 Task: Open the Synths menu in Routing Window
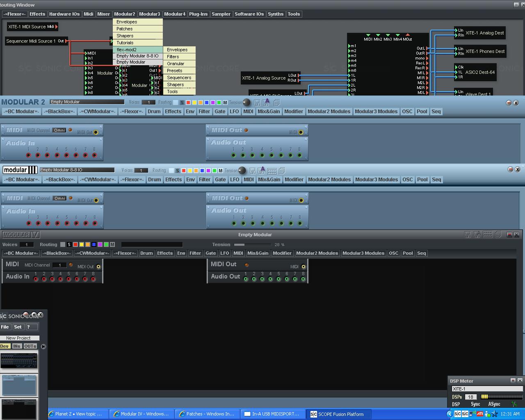click(275, 14)
